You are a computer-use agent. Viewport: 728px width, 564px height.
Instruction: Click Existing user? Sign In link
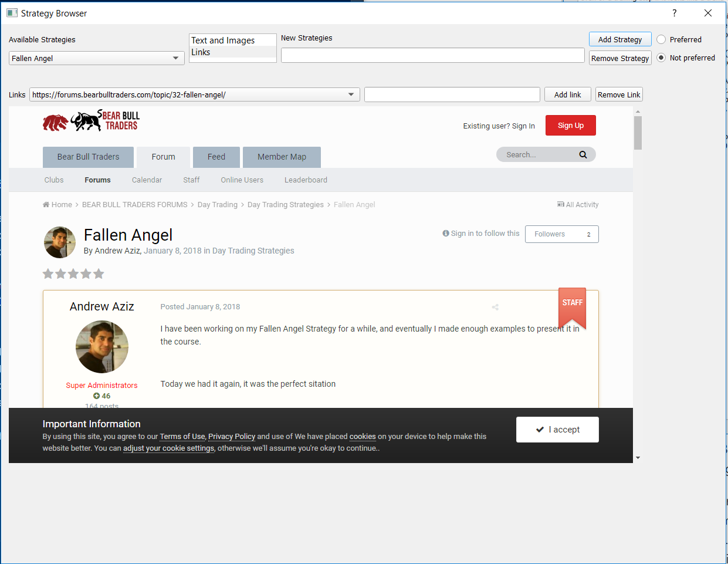(499, 126)
